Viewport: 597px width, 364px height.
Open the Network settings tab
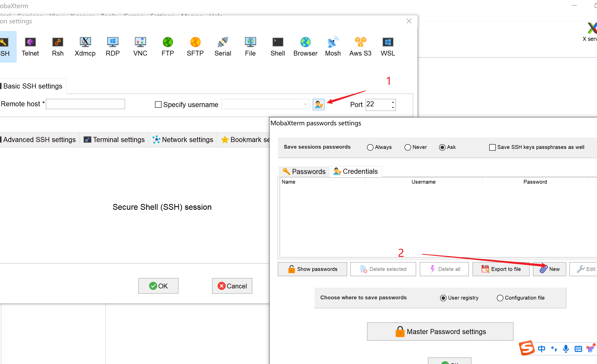click(183, 140)
